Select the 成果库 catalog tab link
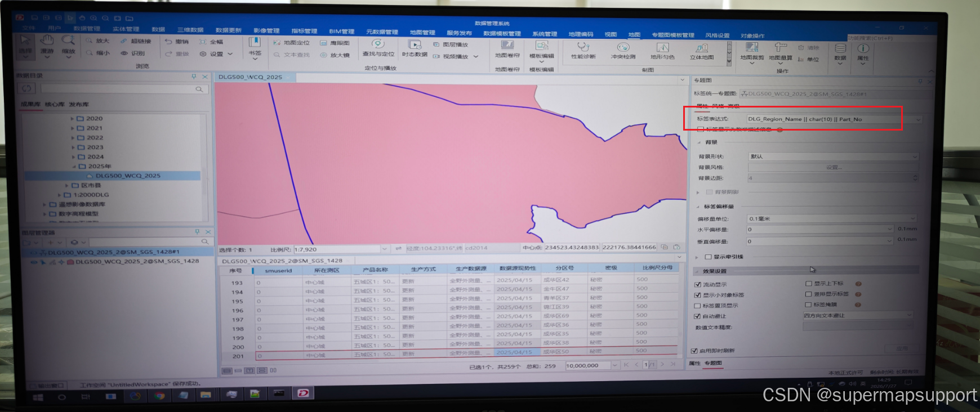 (31, 104)
